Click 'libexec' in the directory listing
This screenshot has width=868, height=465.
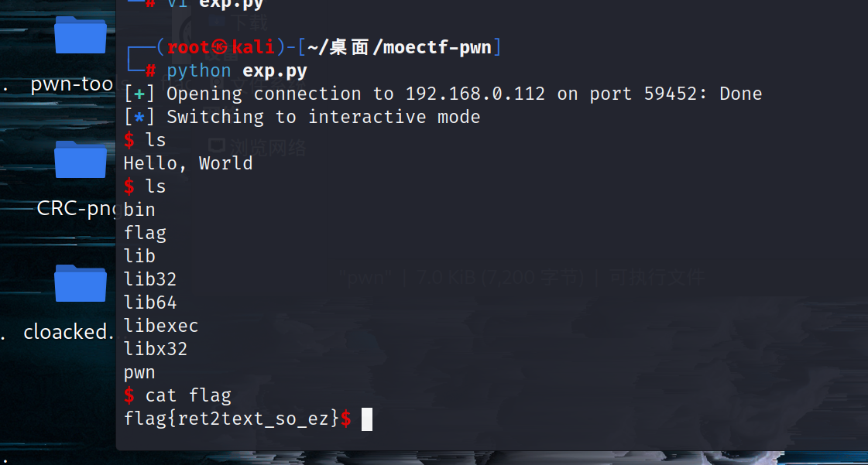coord(160,326)
